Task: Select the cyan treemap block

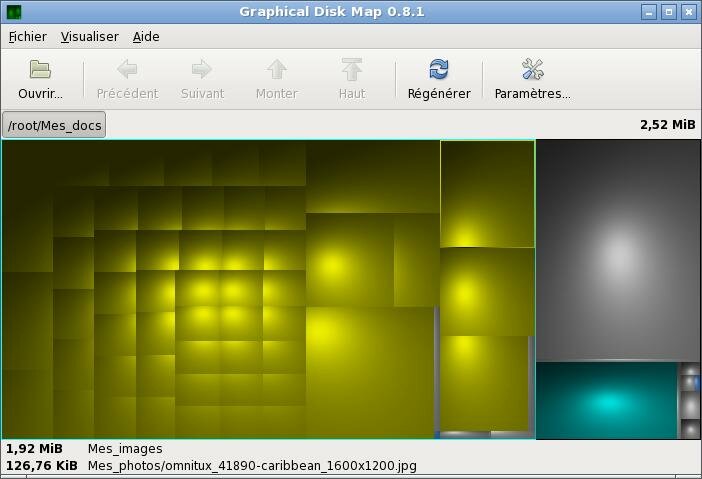Action: coord(607,401)
